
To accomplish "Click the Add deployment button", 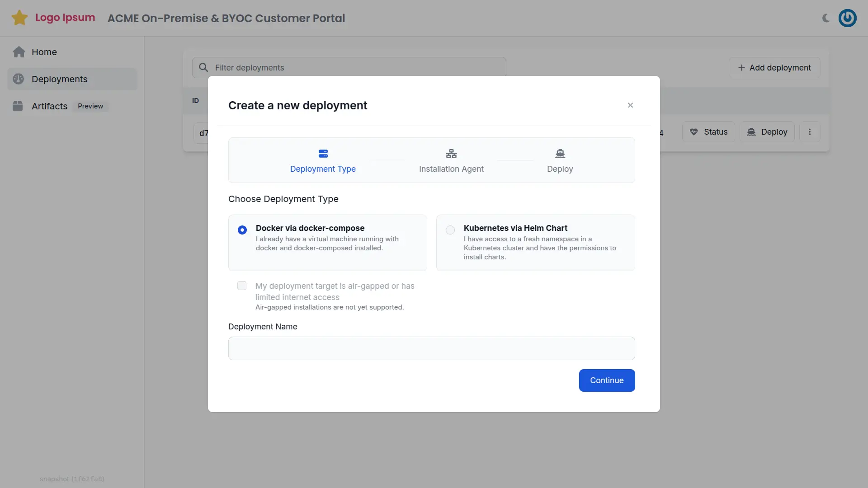I will point(774,67).
